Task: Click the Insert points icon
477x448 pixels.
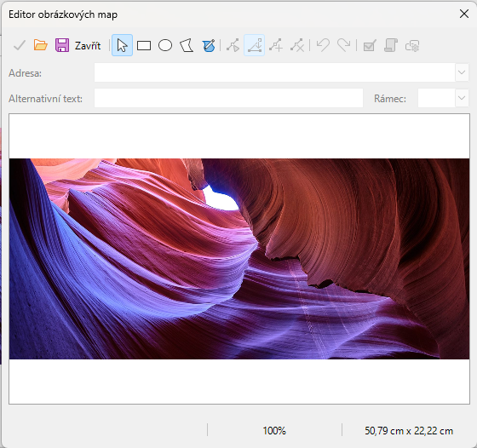Action: 276,46
